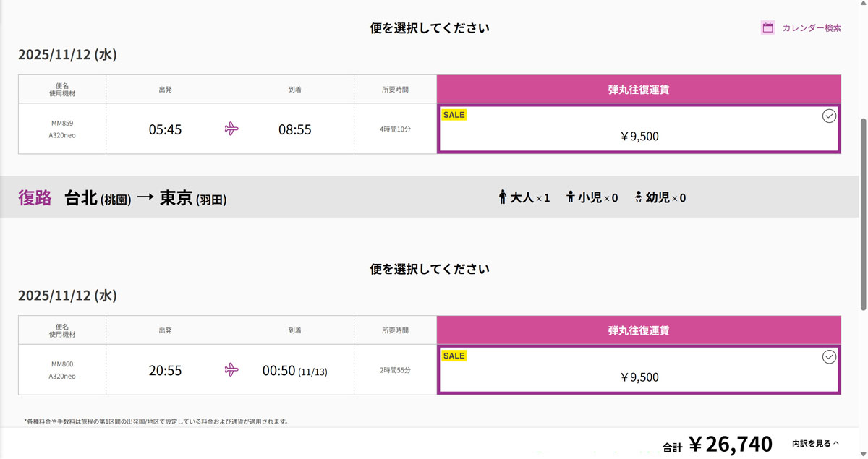The image size is (868, 459).
Task: Click the SALE badge on the MM860 fare
Action: [454, 356]
